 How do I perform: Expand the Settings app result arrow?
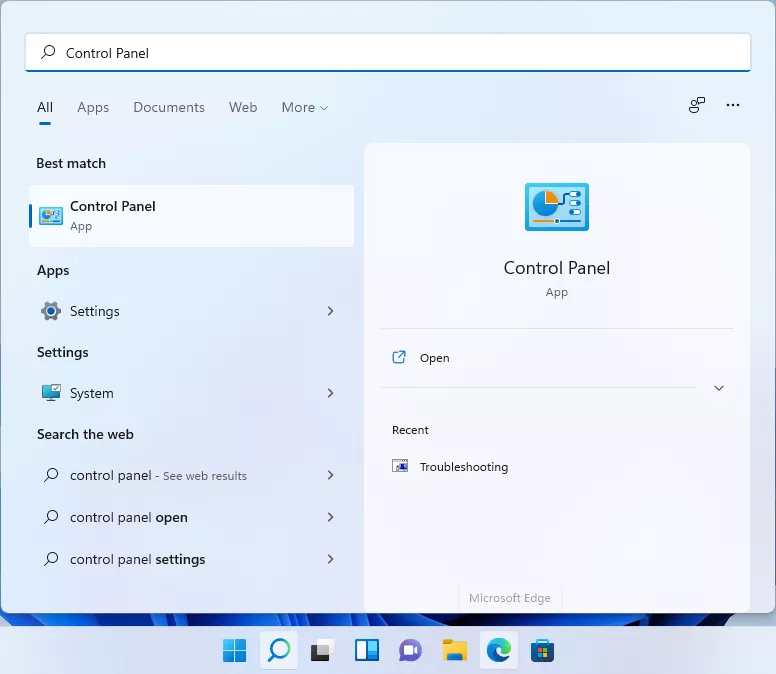(x=330, y=311)
